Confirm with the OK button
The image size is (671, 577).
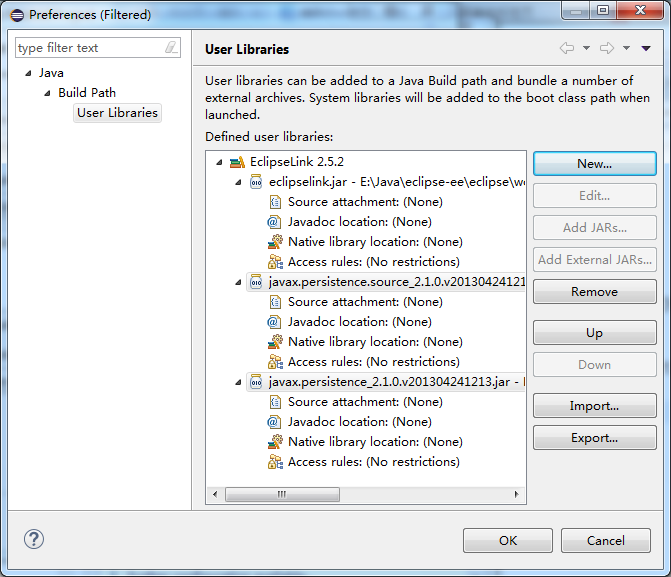pyautogui.click(x=508, y=541)
